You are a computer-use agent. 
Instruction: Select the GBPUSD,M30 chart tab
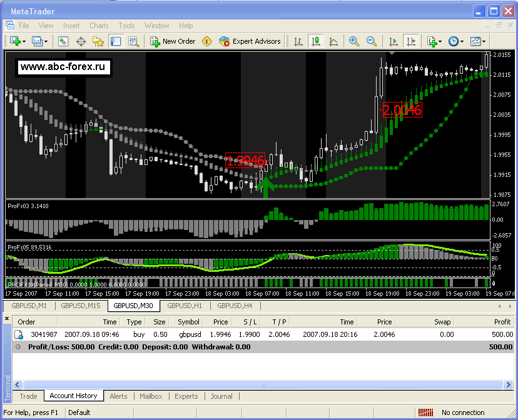point(133,306)
